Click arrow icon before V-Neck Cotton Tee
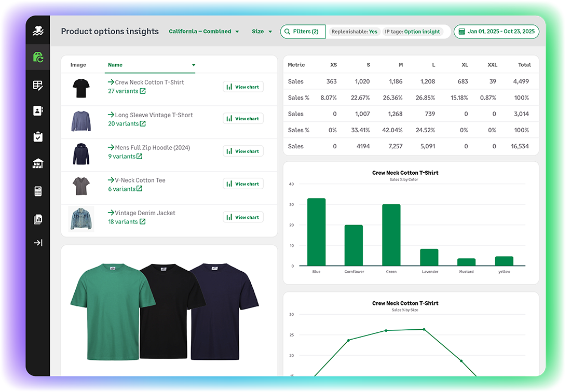Image resolution: width=571 pixels, height=392 pixels. (x=111, y=179)
